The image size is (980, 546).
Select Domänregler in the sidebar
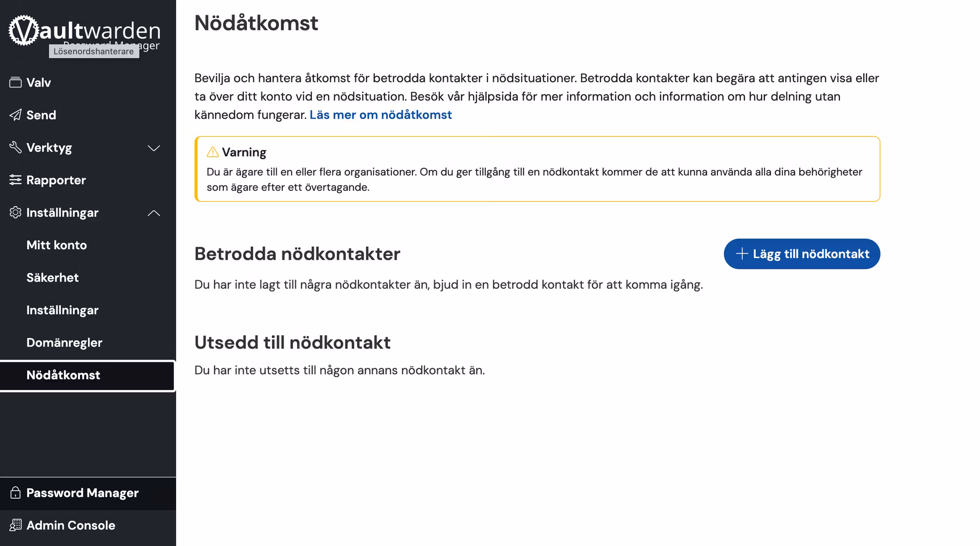click(64, 342)
